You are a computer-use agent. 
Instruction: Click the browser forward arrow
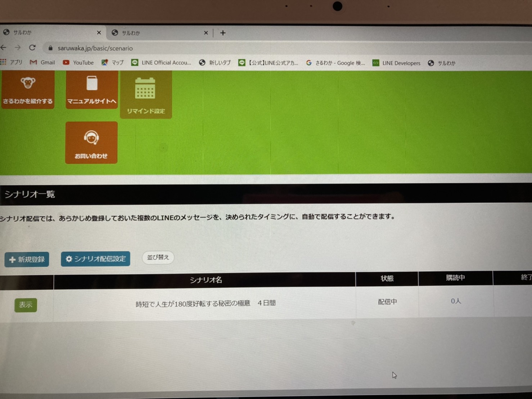(18, 48)
